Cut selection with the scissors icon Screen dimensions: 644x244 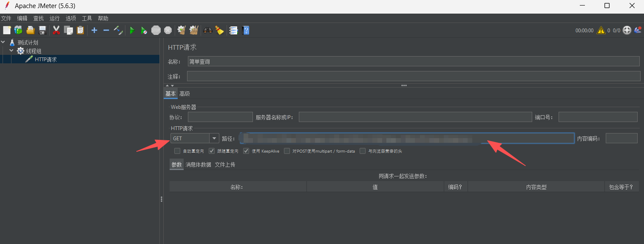coord(56,30)
